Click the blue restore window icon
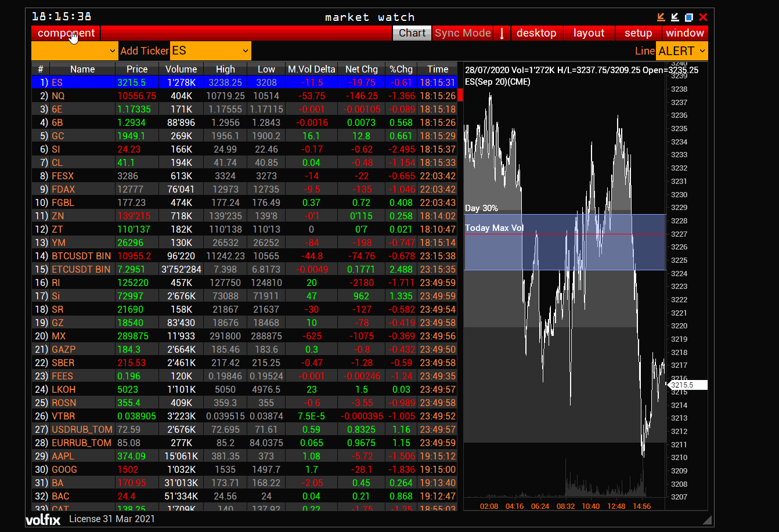Viewport: 779px width, 532px height. 689,17
